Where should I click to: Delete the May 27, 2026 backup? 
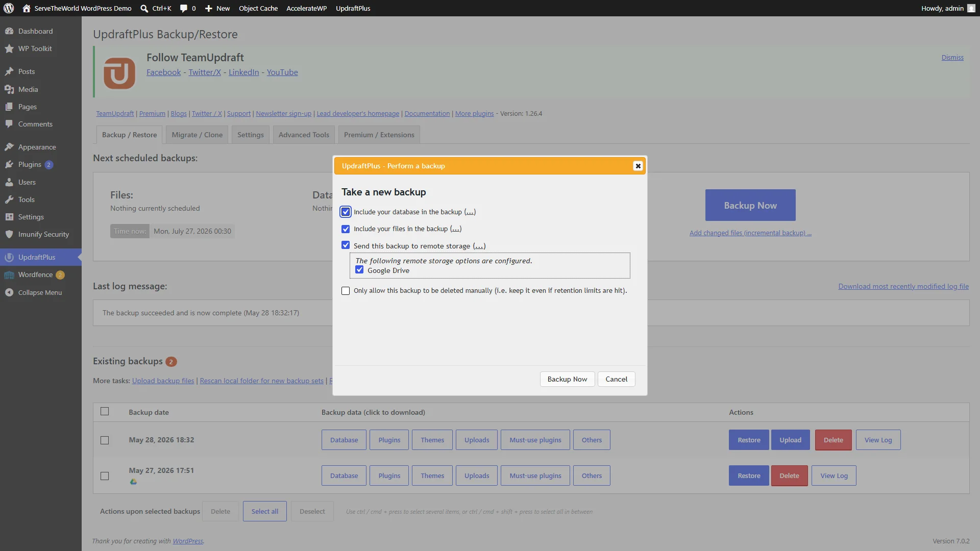point(790,475)
